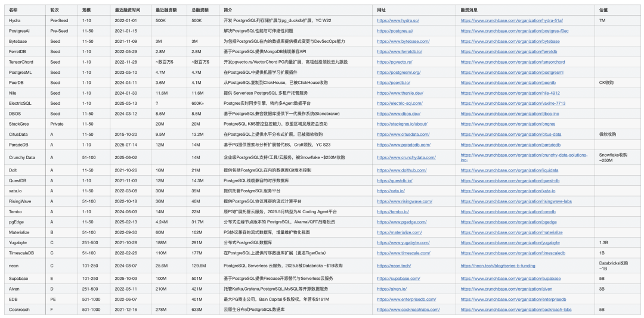Select the Crunchy Data name cell

point(24,158)
